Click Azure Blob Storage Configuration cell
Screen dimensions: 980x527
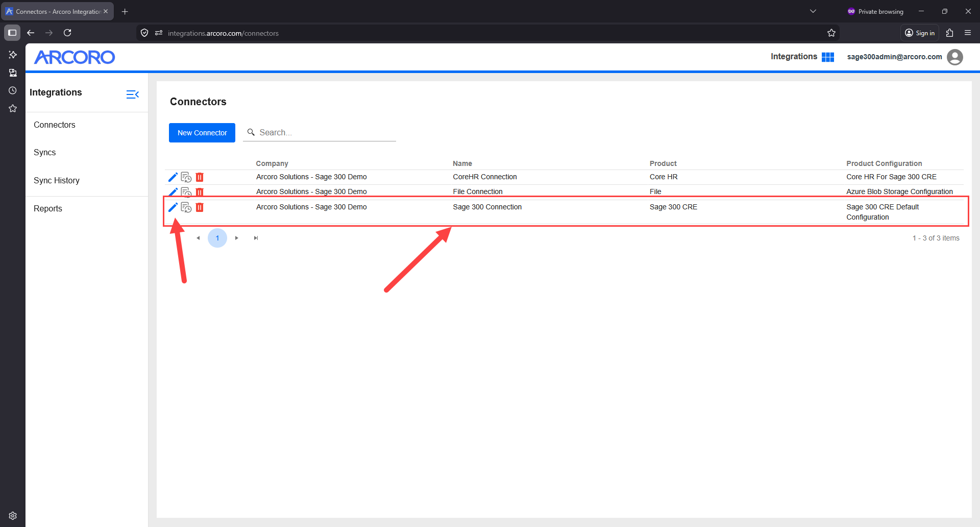click(x=899, y=191)
